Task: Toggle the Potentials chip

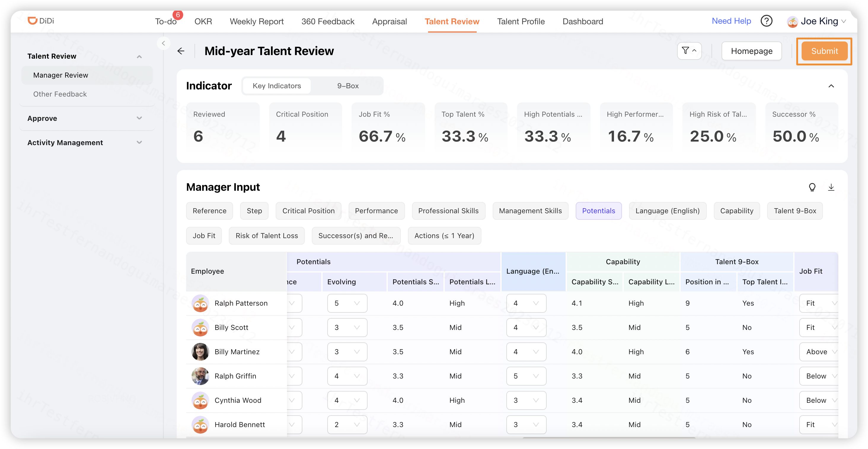Action: coord(599,211)
